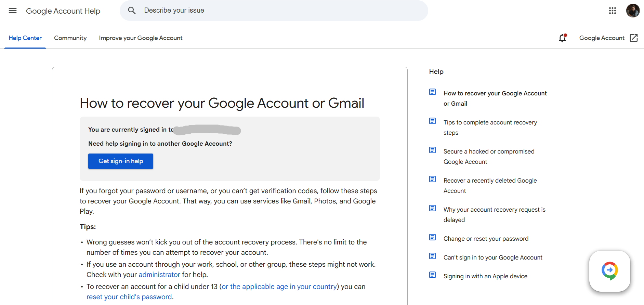Image resolution: width=644 pixels, height=305 pixels.
Task: Switch to the Community tab
Action: pos(70,38)
